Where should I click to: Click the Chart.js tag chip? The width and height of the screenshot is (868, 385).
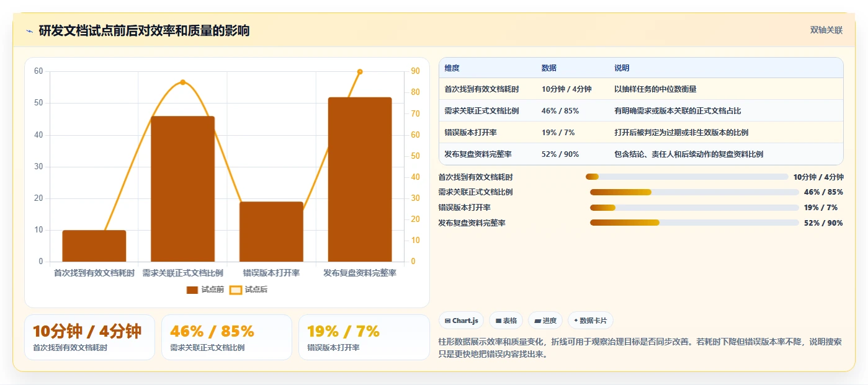(x=461, y=321)
